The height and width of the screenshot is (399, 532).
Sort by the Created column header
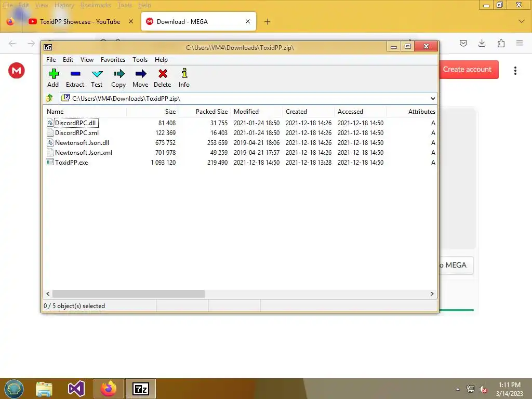coord(308,112)
